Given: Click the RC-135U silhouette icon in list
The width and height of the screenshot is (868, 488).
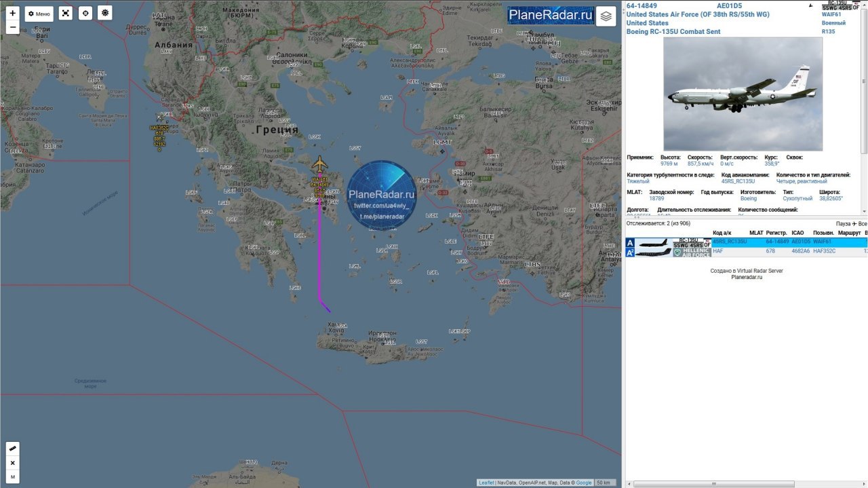Looking at the screenshot, I should point(654,242).
